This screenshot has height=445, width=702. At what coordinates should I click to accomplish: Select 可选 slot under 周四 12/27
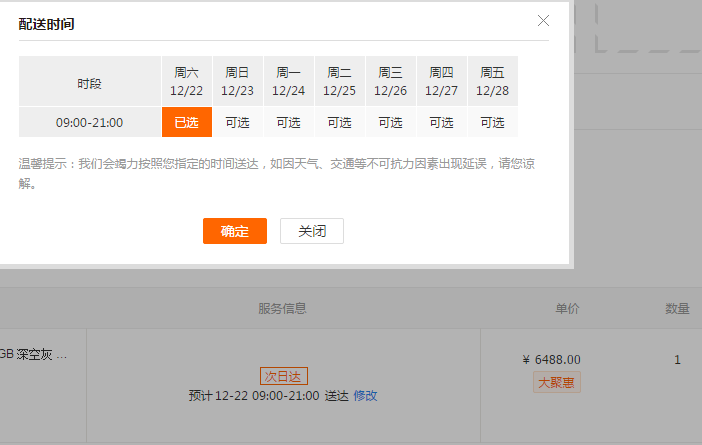[x=441, y=122]
